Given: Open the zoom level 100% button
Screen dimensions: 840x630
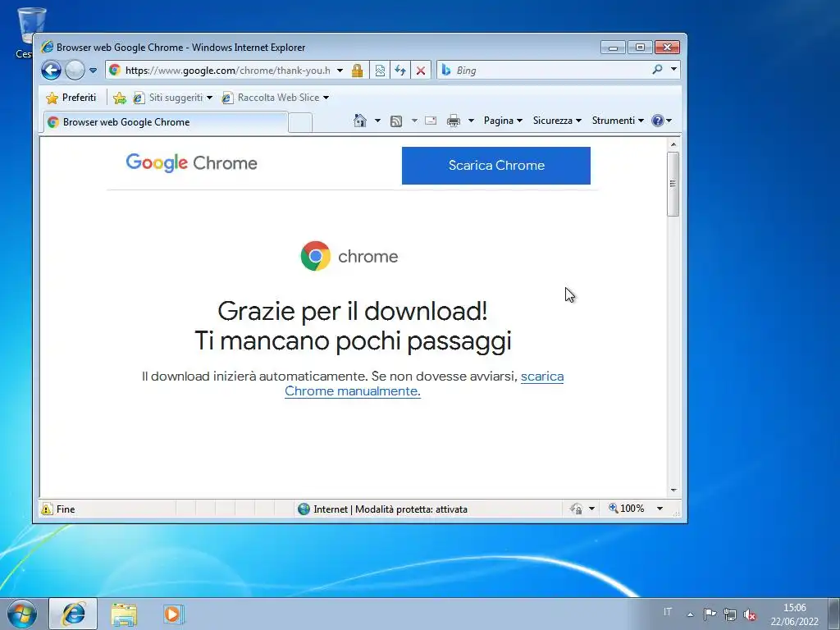Looking at the screenshot, I should click(x=626, y=509).
